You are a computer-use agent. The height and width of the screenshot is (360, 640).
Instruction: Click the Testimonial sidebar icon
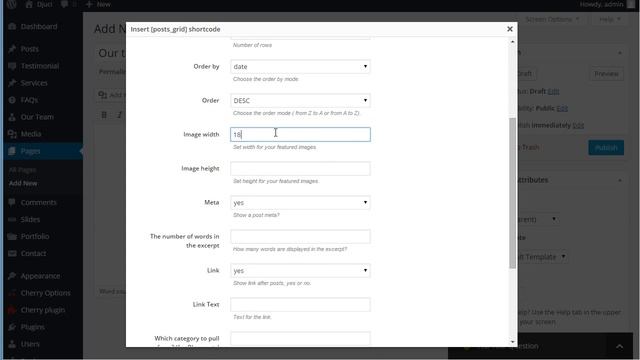point(12,66)
